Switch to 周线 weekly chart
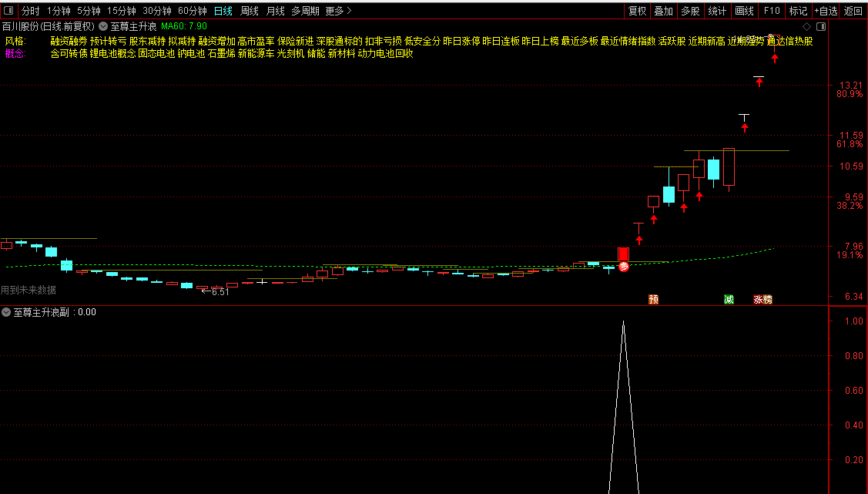Viewport: 868px width, 494px height. click(x=250, y=11)
